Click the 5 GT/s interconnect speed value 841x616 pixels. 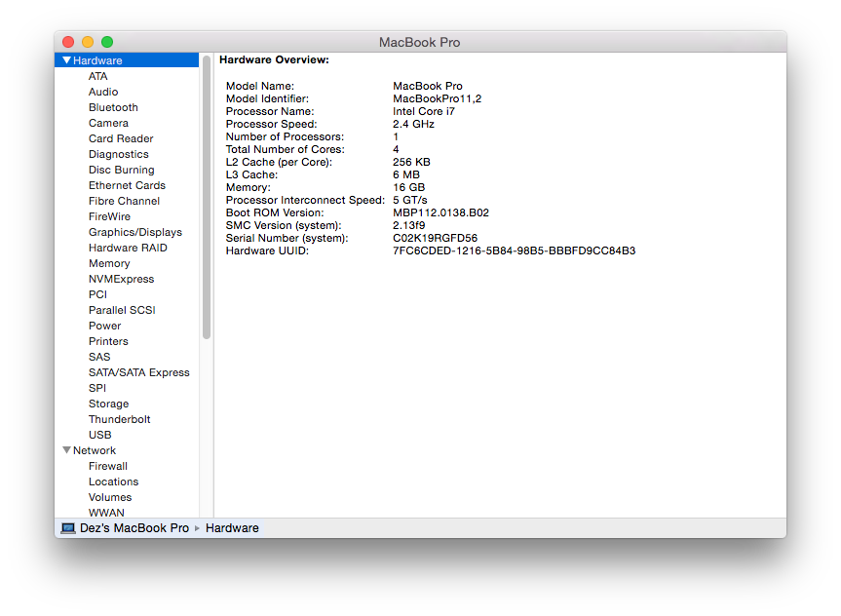[409, 200]
